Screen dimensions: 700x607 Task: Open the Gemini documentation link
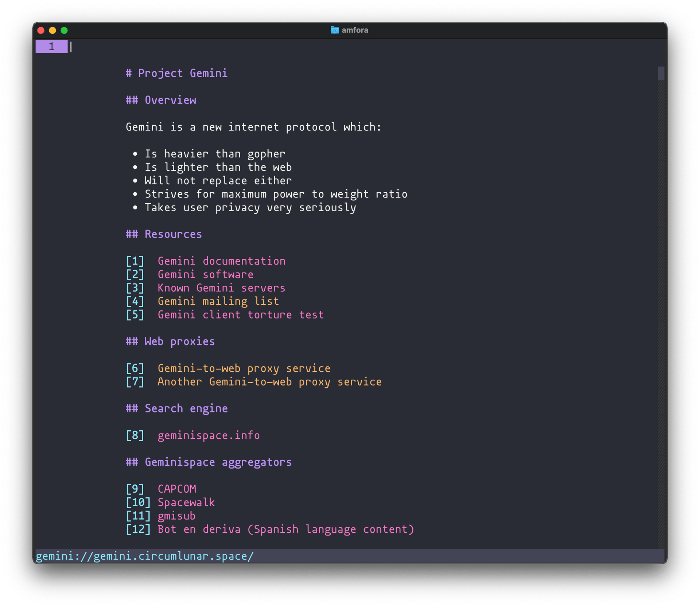pyautogui.click(x=222, y=261)
